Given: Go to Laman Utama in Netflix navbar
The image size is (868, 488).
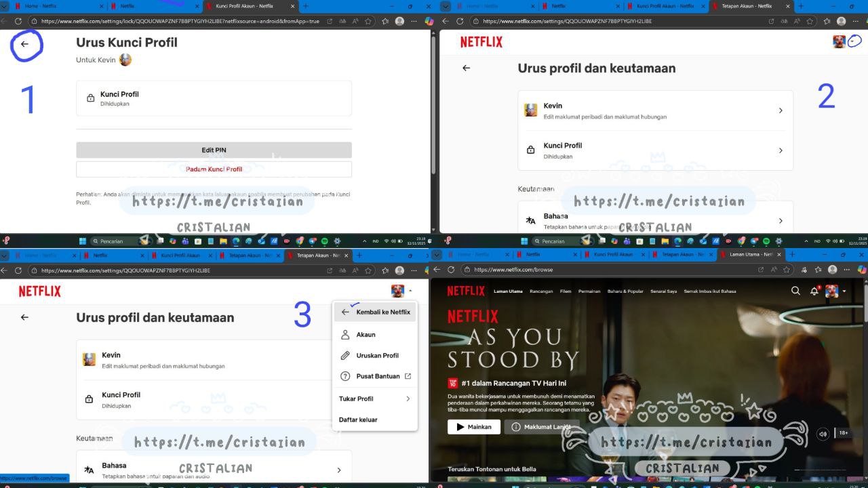Looking at the screenshot, I should coord(508,291).
